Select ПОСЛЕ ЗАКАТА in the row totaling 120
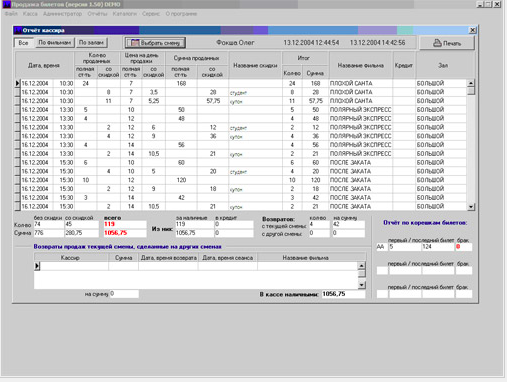507x382 pixels. click(x=361, y=180)
